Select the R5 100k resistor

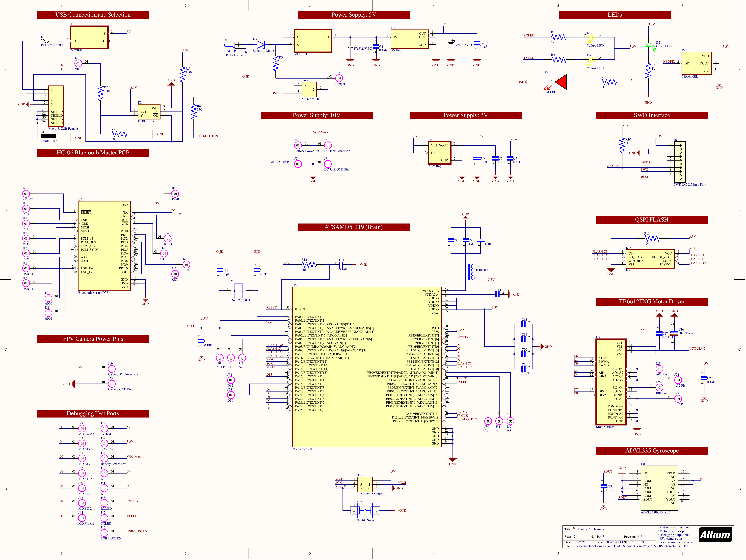click(x=182, y=75)
